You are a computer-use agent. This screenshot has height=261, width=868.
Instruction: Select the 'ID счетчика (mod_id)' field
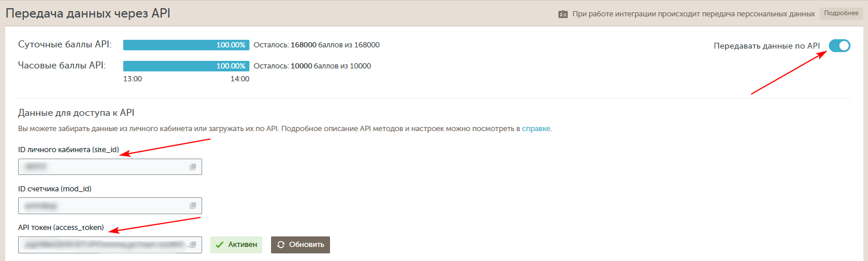[x=102, y=206]
